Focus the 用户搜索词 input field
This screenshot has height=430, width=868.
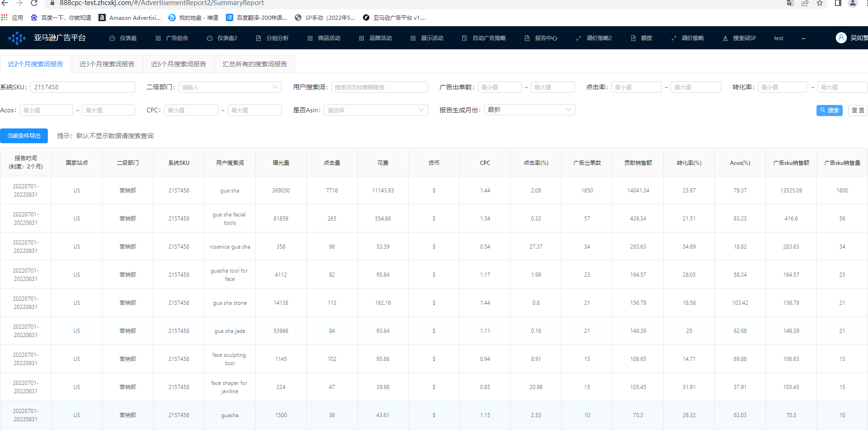(379, 87)
